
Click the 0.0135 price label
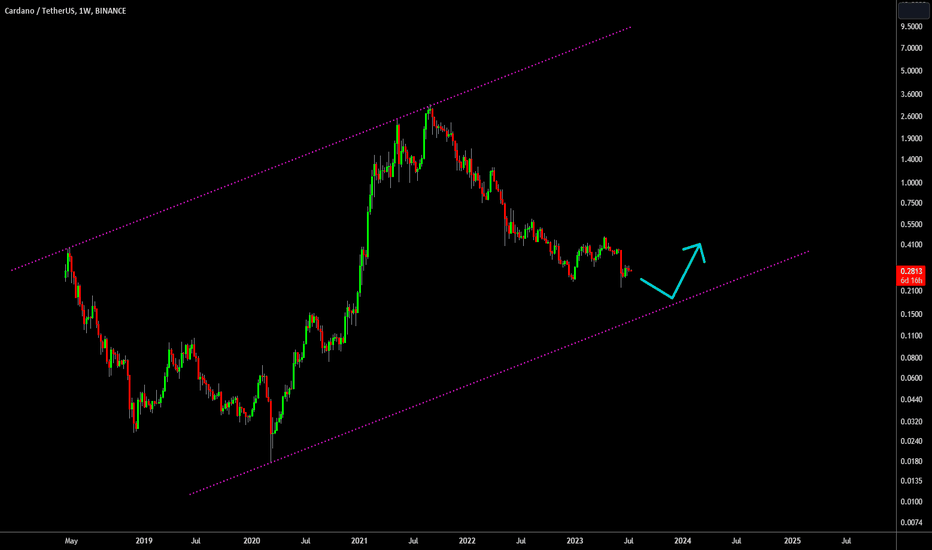tap(911, 481)
